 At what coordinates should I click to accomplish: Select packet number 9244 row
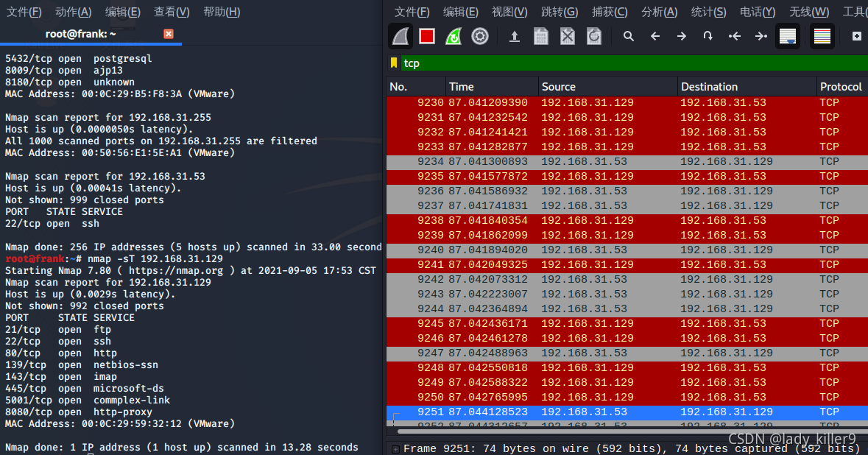627,309
